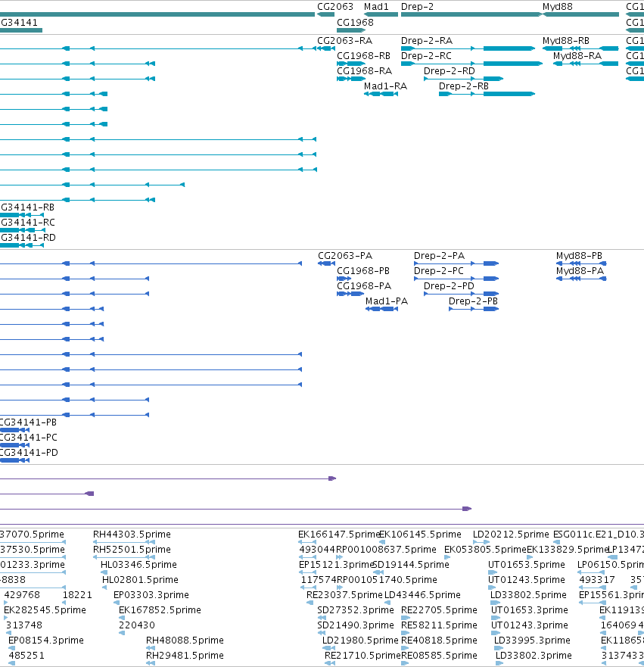Open EST SD21490.3prime

pyautogui.click(x=356, y=625)
